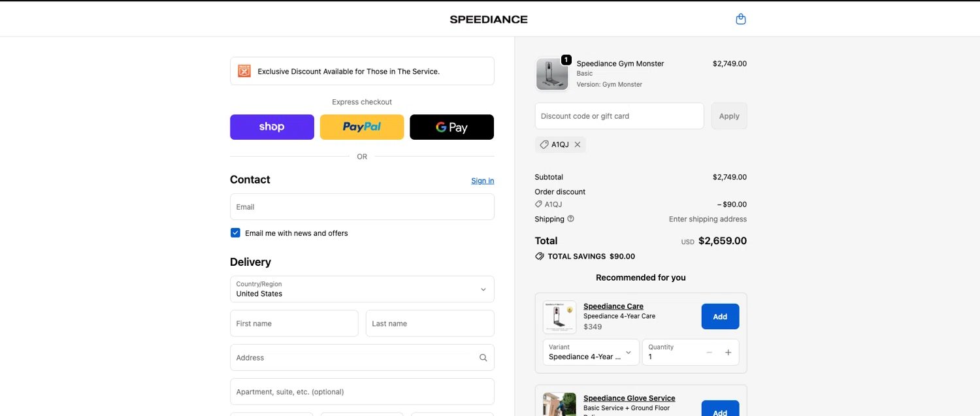
Task: Increase Speediance Care quantity
Action: (728, 353)
